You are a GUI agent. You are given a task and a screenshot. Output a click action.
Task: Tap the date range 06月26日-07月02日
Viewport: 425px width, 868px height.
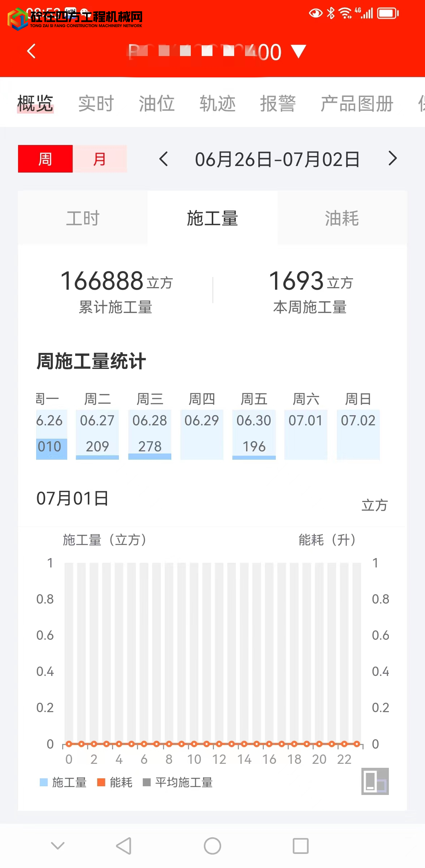(277, 159)
